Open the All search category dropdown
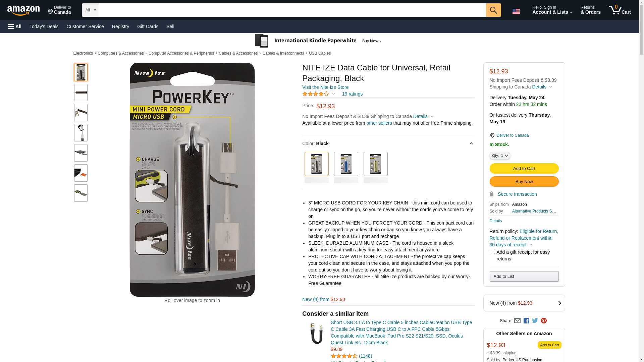644x362 pixels. pos(91,10)
